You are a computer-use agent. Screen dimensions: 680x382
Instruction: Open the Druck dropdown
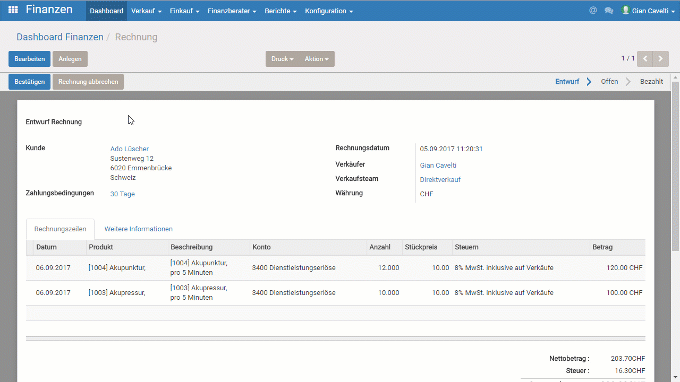click(282, 59)
